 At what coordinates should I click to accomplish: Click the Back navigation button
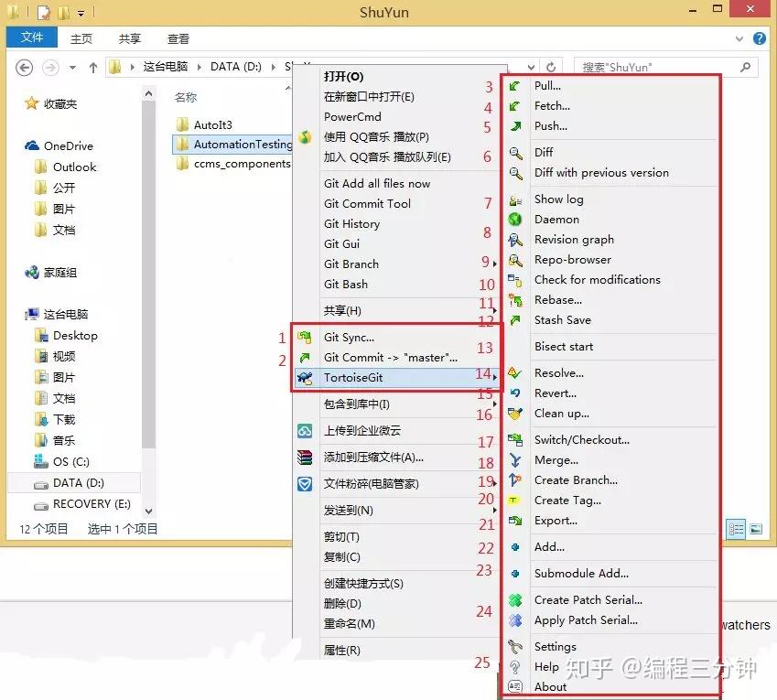pos(25,68)
